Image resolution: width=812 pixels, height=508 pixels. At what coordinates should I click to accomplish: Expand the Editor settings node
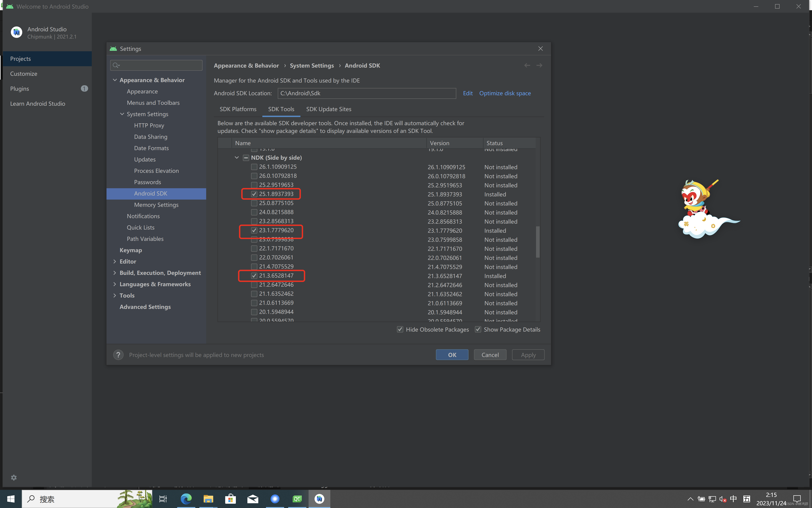pos(115,261)
